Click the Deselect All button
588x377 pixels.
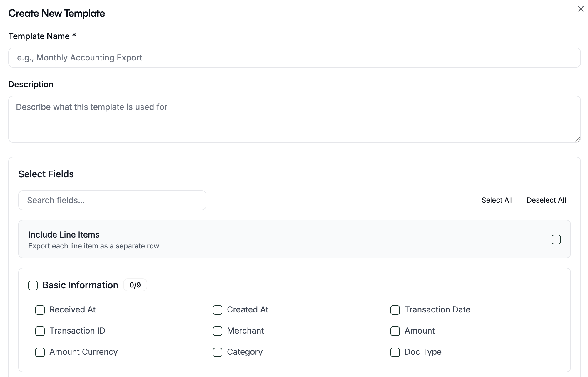pos(546,200)
